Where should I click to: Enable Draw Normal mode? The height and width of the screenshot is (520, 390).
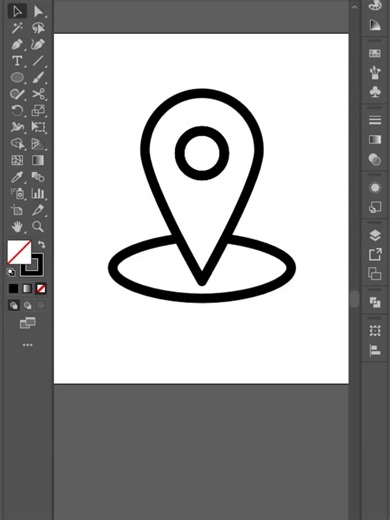tap(13, 305)
